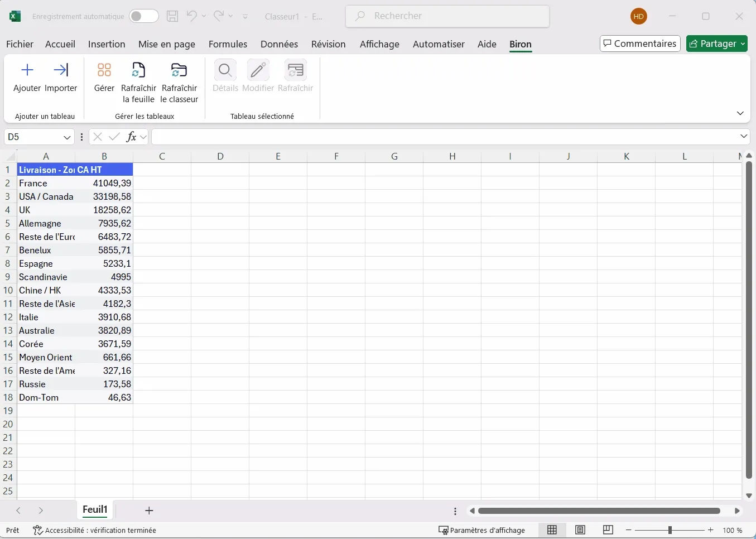Zoom out with minus icon
756x539 pixels.
(x=629, y=530)
